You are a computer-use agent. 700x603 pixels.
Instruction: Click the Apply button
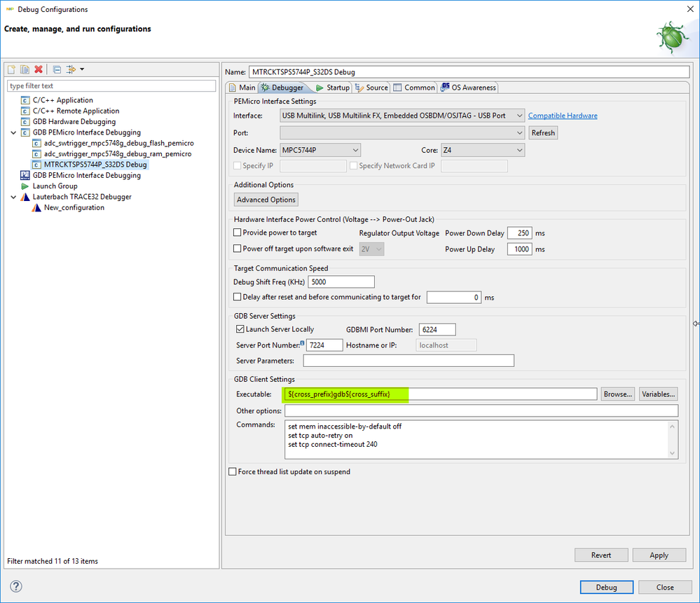659,555
